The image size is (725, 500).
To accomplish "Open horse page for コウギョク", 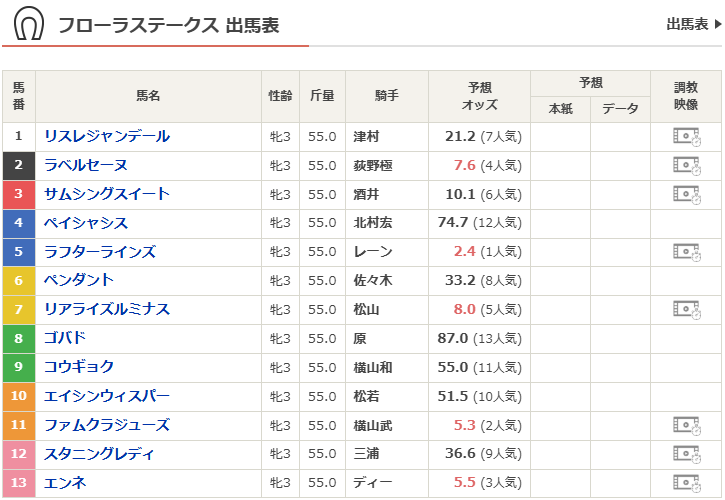I will click(79, 367).
